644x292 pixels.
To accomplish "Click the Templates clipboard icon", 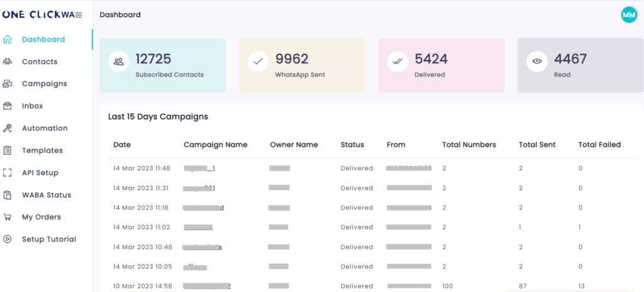I will (x=8, y=150).
